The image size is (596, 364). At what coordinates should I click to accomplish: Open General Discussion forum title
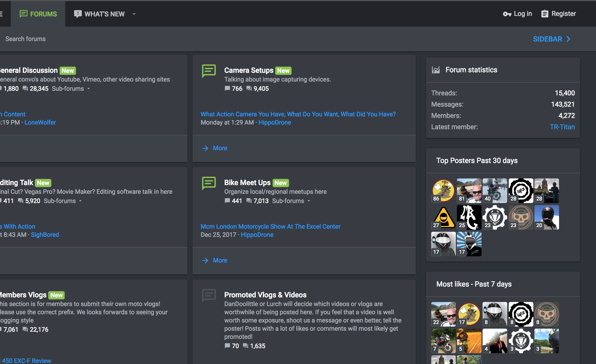29,70
